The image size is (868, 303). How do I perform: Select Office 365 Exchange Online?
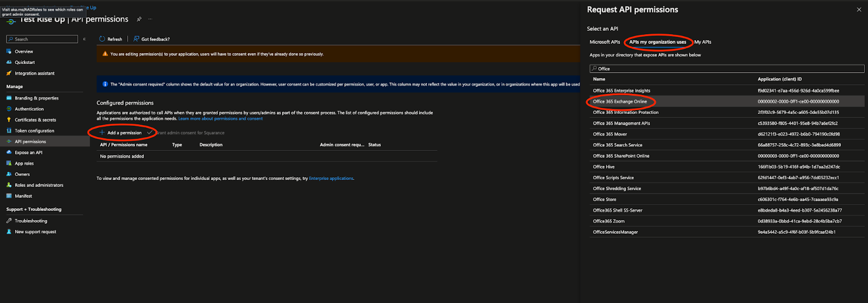click(x=727, y=101)
